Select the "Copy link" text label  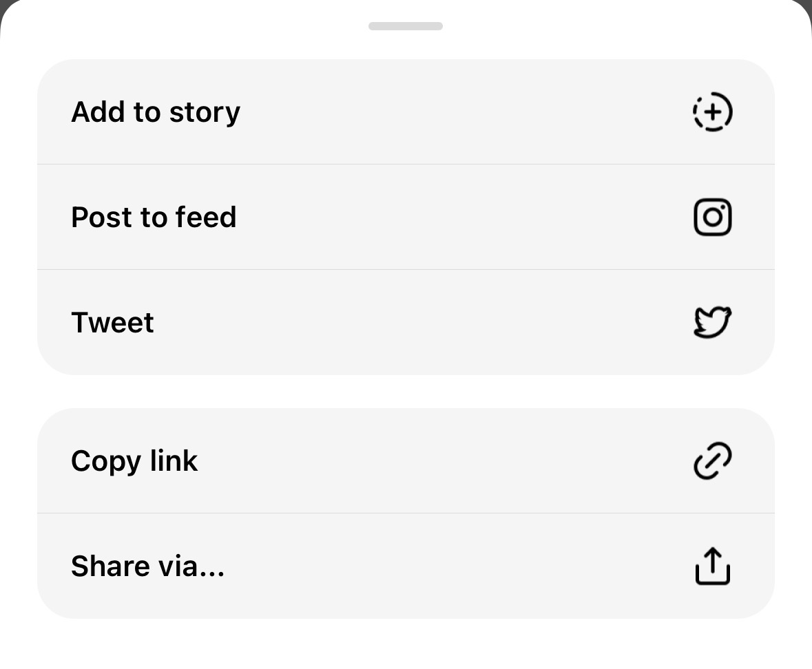click(x=134, y=461)
